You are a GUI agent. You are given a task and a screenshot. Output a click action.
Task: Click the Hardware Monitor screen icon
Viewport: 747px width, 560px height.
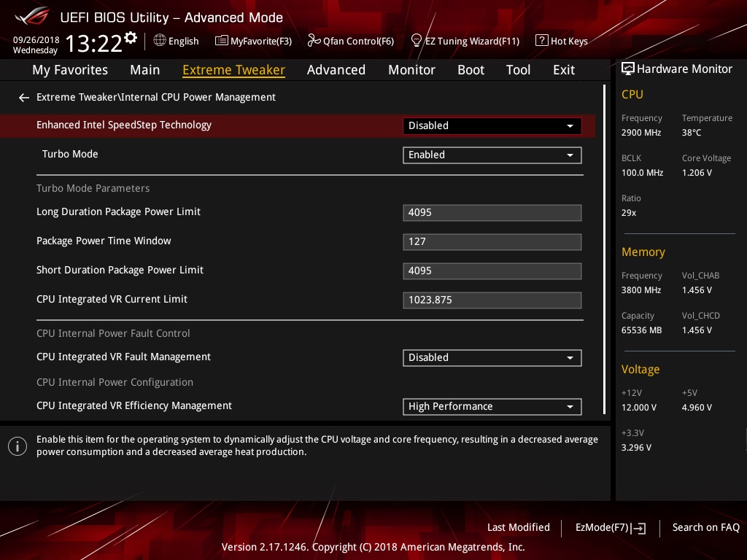(x=628, y=69)
